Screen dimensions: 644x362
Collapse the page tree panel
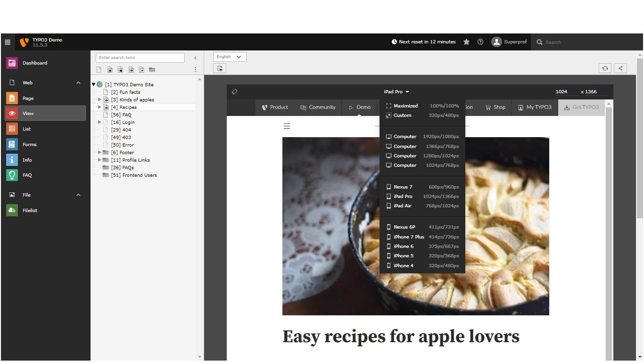pyautogui.click(x=195, y=58)
